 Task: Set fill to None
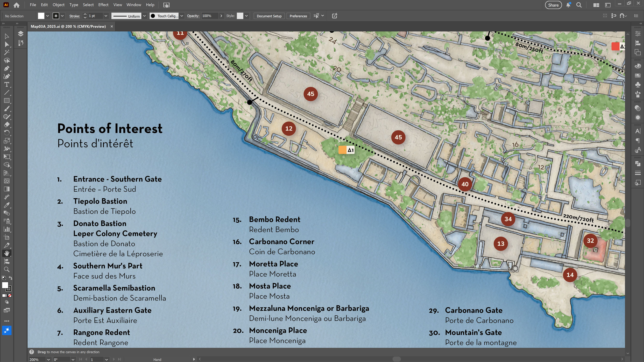tap(10, 296)
